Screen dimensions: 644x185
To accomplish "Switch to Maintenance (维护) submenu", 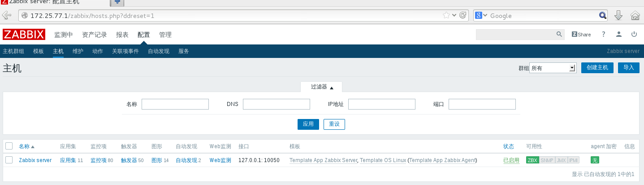I will pos(78,51).
